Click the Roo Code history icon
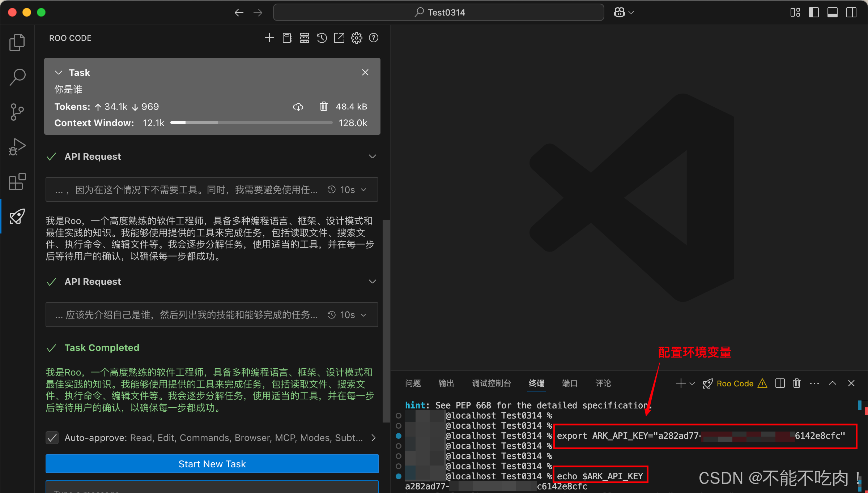This screenshot has width=868, height=493. pos(322,38)
